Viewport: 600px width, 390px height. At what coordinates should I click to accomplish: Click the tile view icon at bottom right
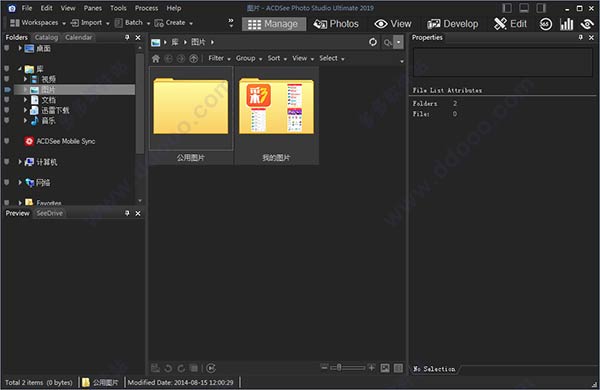coord(398,368)
